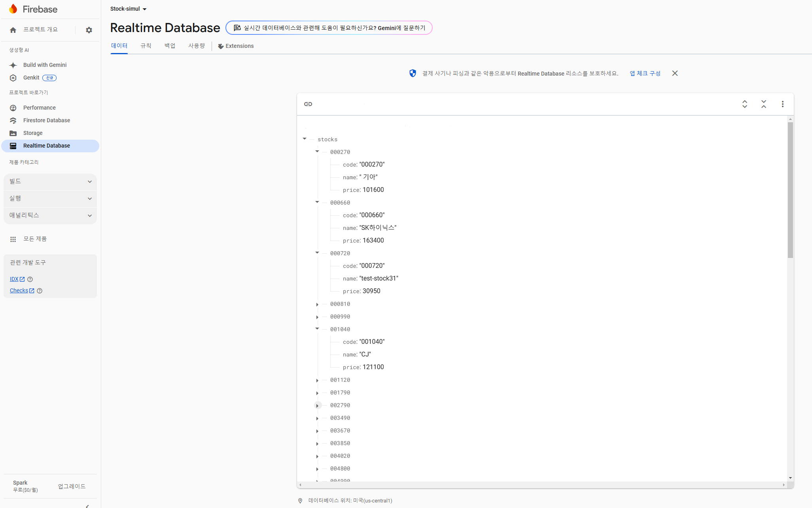Collapse the 000270 stock node
Image resolution: width=812 pixels, height=508 pixels.
pos(317,152)
